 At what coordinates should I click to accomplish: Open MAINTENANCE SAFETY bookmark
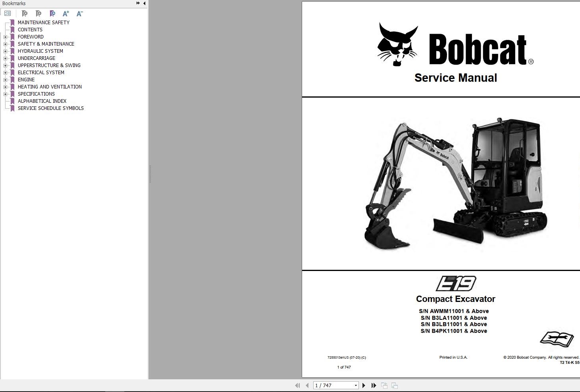coord(44,23)
